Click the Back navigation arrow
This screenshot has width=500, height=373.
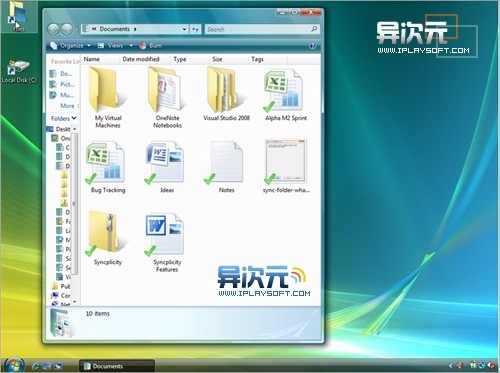(53, 29)
